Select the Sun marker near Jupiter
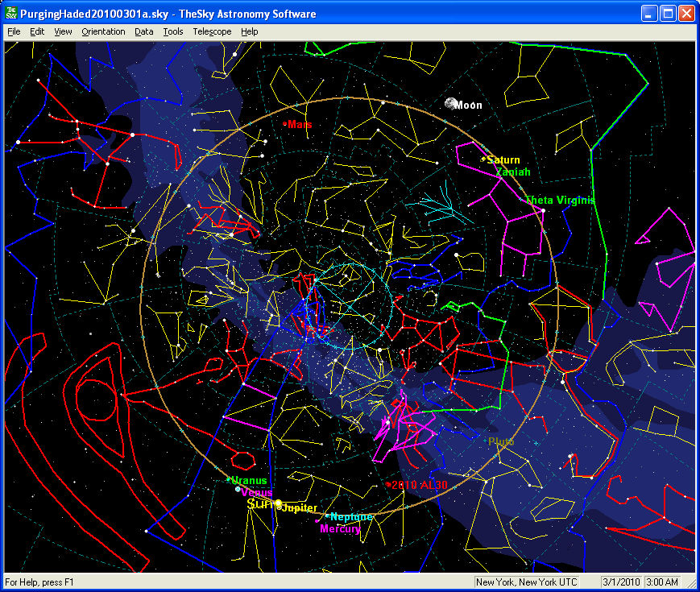 pos(278,504)
